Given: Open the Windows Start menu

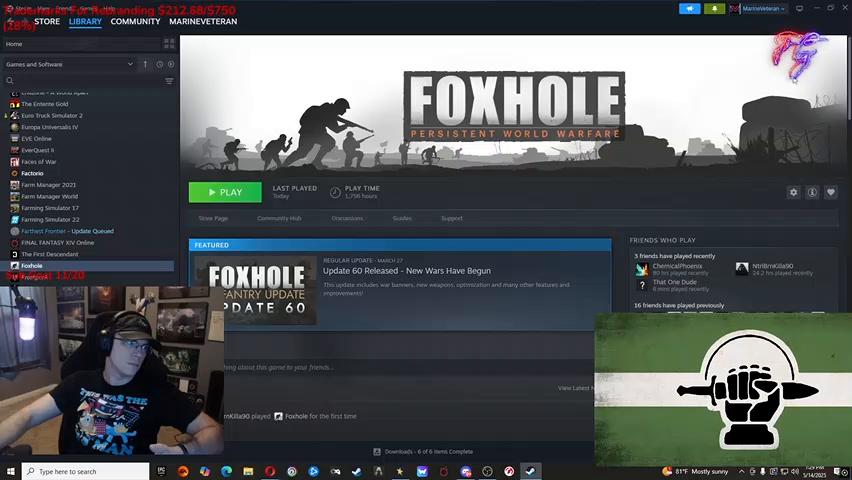Looking at the screenshot, I should [x=10, y=471].
